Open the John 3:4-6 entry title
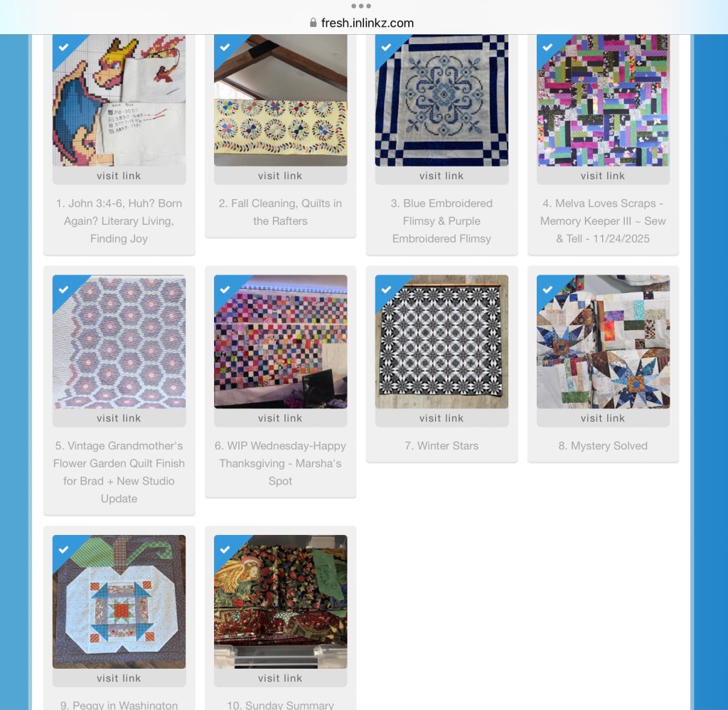Image resolution: width=728 pixels, height=710 pixels. (119, 221)
